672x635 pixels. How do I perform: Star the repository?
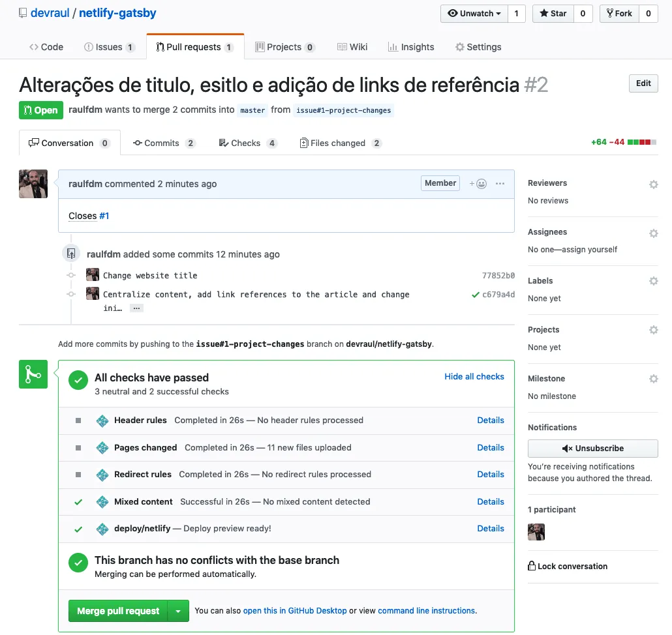(x=553, y=13)
